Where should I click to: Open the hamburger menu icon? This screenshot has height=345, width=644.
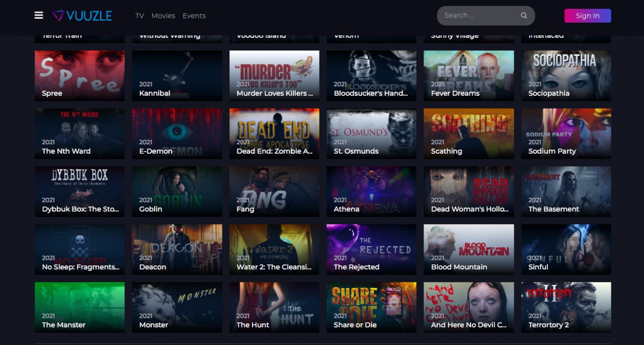click(x=39, y=15)
